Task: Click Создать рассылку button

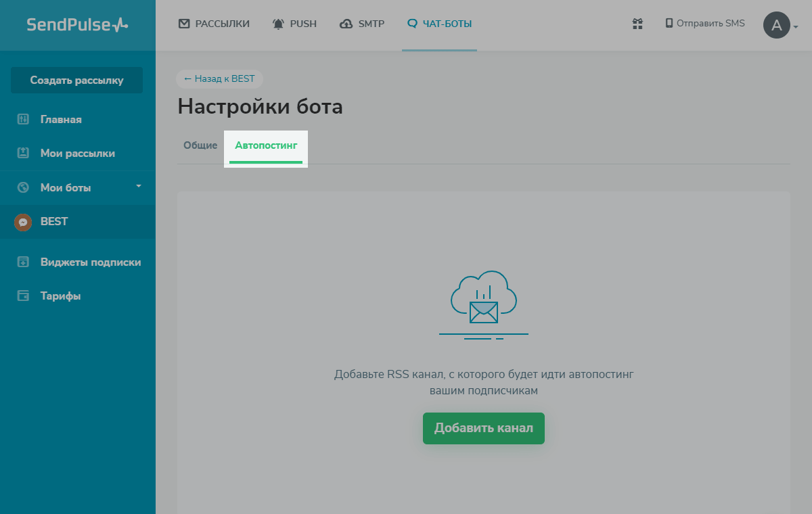Action: click(x=77, y=80)
